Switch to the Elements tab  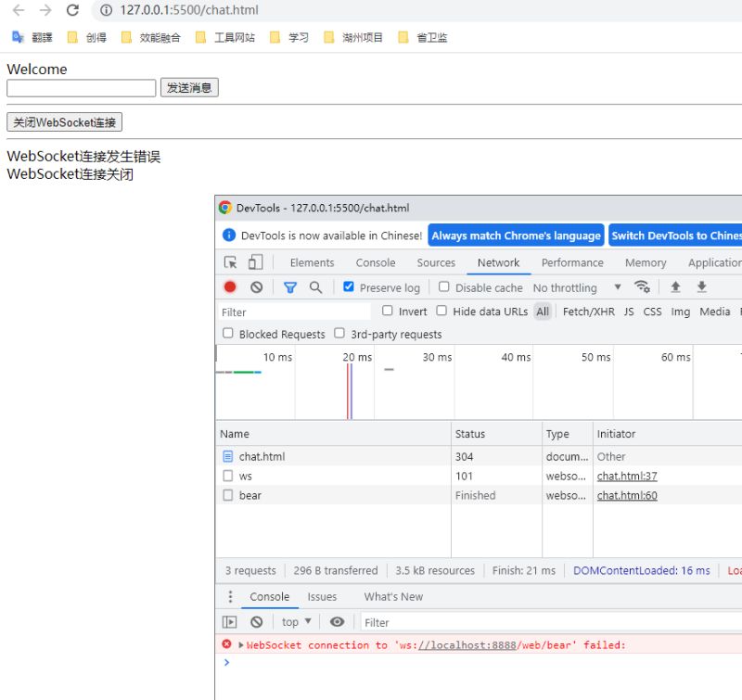pyautogui.click(x=312, y=262)
